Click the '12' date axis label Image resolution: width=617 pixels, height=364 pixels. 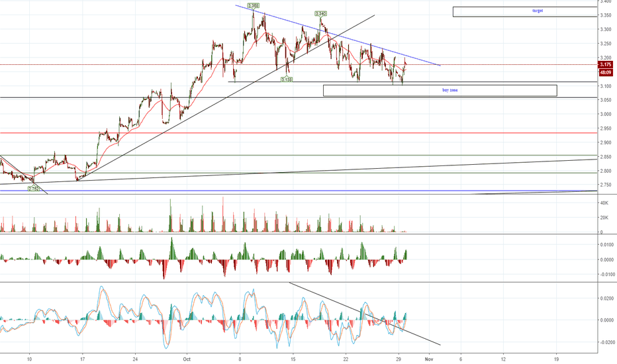pyautogui.click(x=504, y=359)
